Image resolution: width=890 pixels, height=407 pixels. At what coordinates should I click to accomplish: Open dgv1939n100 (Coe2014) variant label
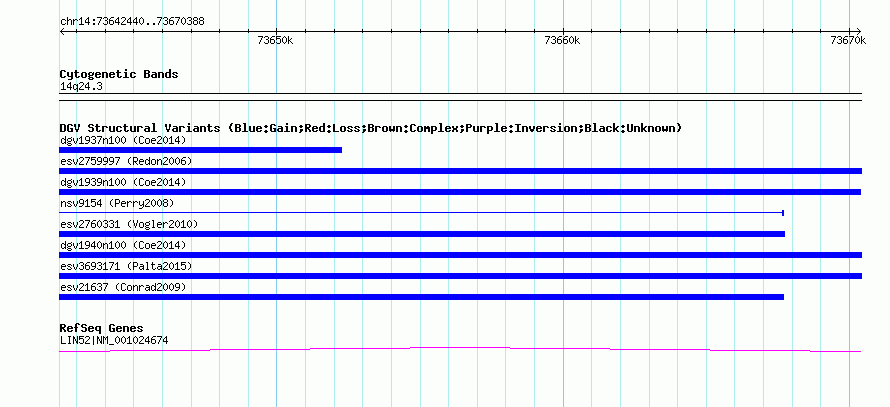(123, 182)
